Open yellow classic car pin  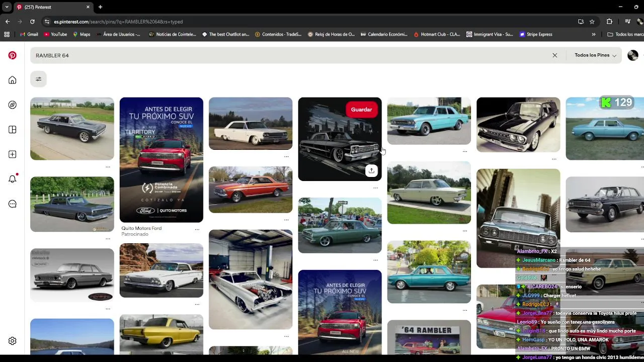[162, 335]
